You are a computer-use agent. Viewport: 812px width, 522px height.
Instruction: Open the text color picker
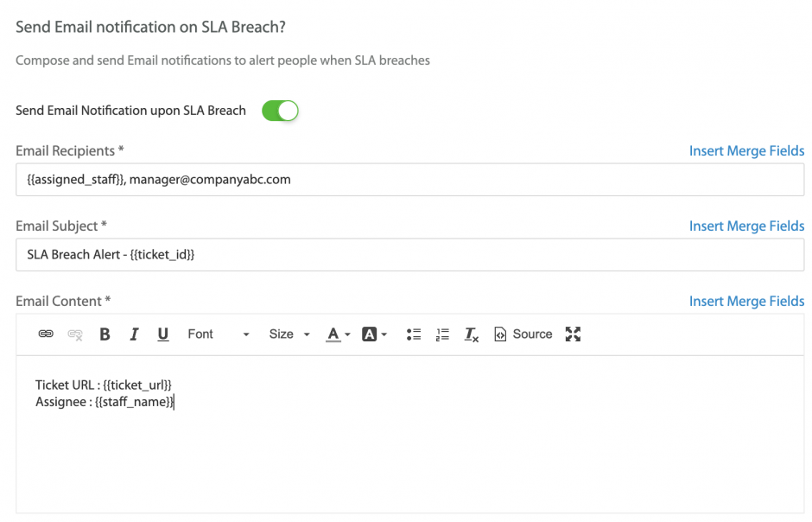[x=338, y=334]
